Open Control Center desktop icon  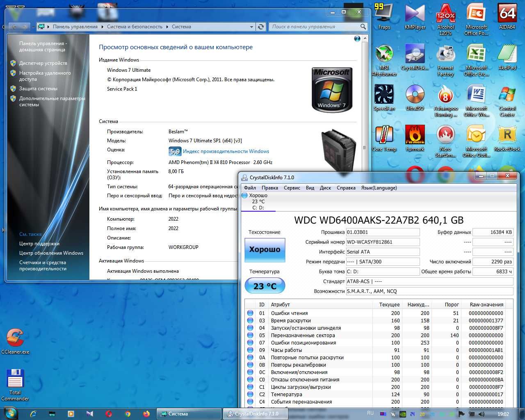coord(507,100)
